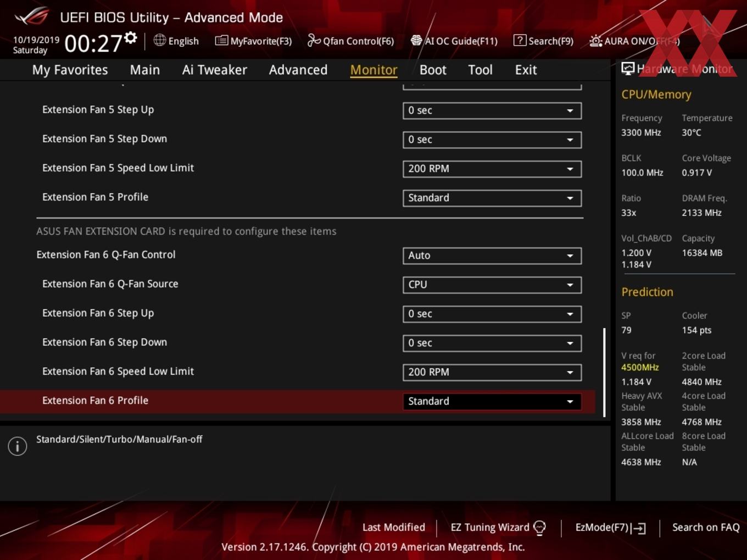Click the Standard/Silent/Turbo/Manual/Fan-off help text
The width and height of the screenshot is (747, 560).
[x=119, y=439]
